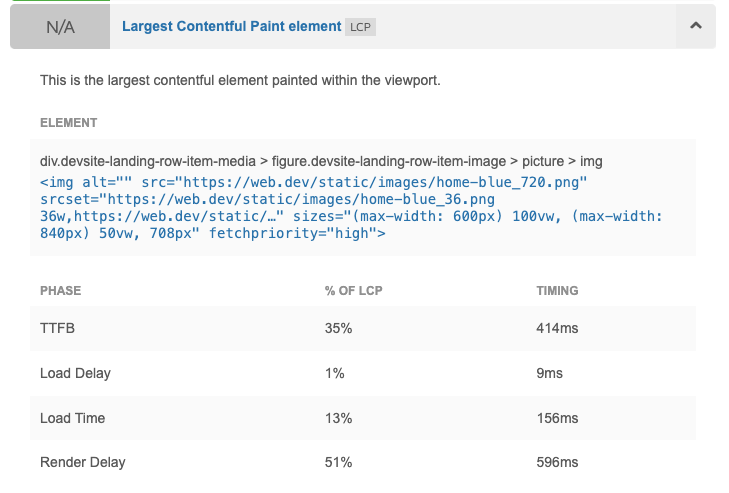
Task: Select the Load Delay row label
Action: click(75, 373)
